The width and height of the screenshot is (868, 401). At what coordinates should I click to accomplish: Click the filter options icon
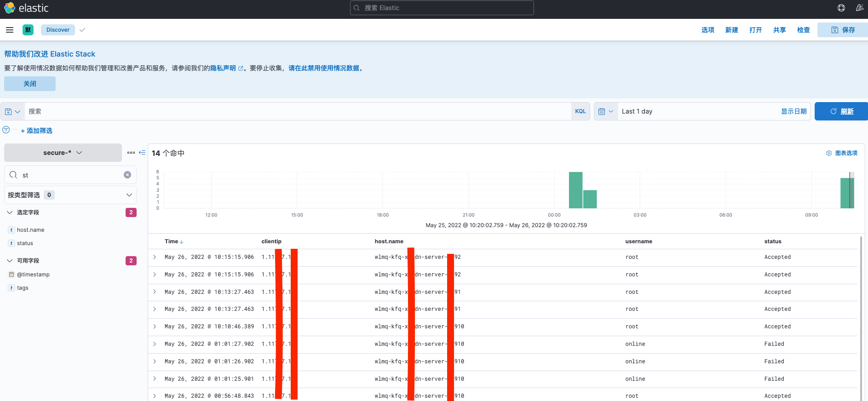click(x=6, y=130)
